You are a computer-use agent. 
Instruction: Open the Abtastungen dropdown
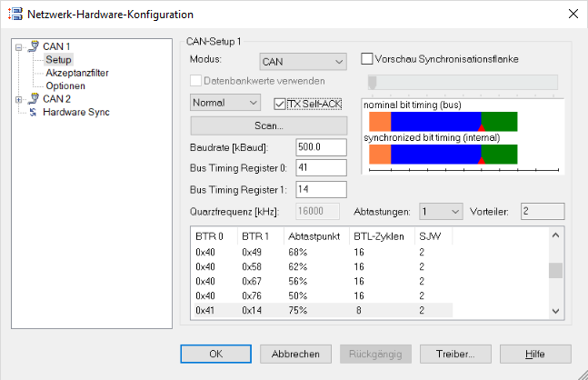point(441,212)
